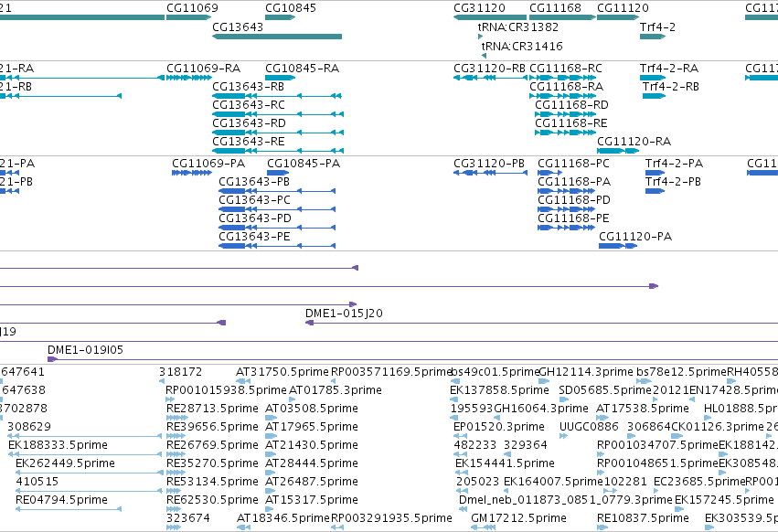The height and width of the screenshot is (532, 778).
Task: Click the 323674 EST feature
Action: pos(173,527)
